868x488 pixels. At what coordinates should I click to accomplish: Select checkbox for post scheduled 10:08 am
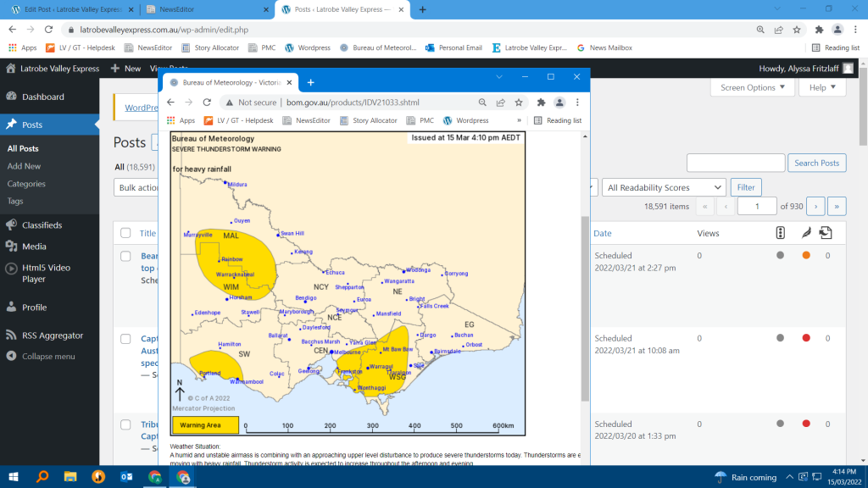tap(125, 339)
